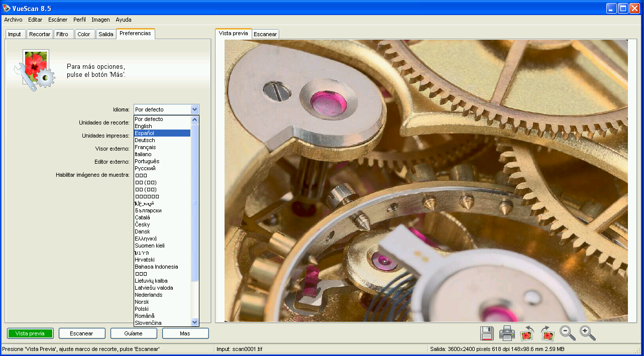Choose Български in the language list
The height and width of the screenshot is (356, 644).
(162, 210)
